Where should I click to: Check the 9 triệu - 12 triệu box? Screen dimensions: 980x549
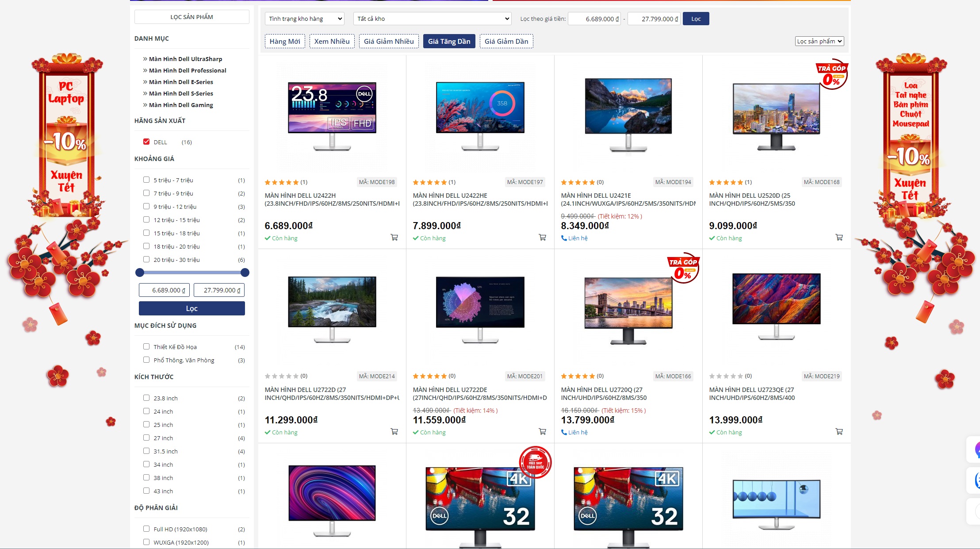click(146, 206)
